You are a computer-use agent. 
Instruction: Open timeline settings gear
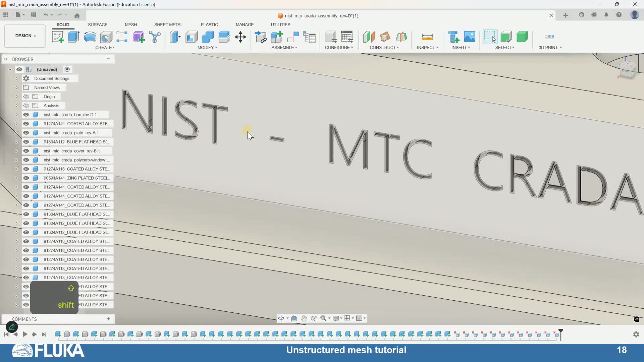click(x=636, y=335)
